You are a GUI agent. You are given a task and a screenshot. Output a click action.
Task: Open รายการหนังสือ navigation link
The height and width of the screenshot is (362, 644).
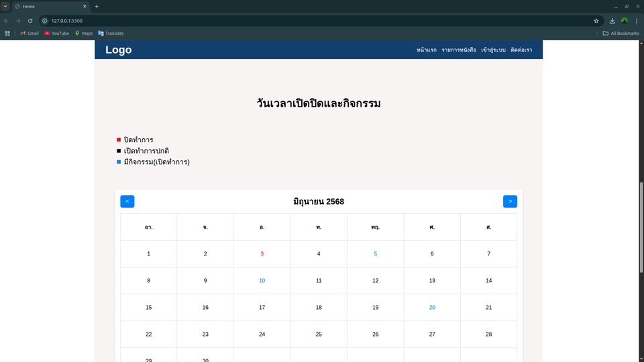[x=459, y=50]
